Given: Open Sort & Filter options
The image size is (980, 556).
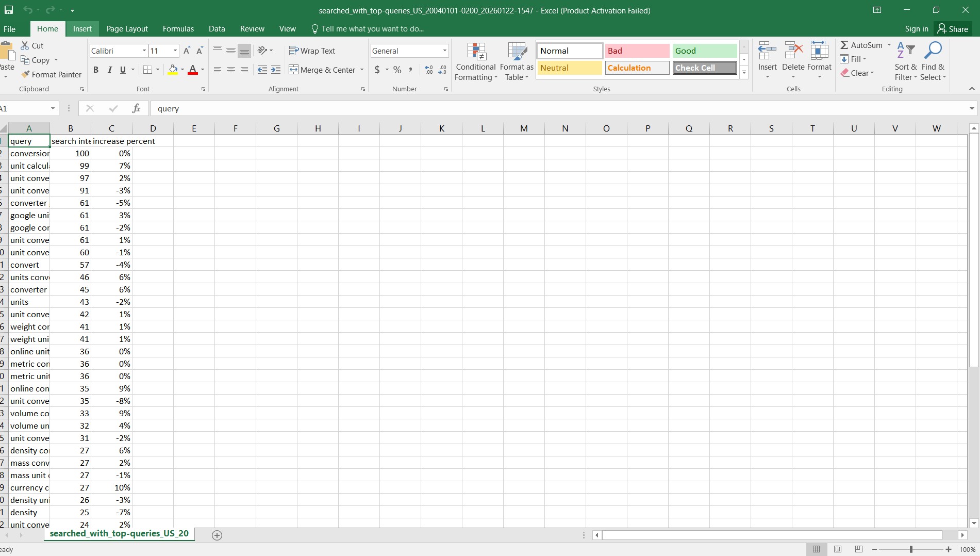Looking at the screenshot, I should (905, 60).
